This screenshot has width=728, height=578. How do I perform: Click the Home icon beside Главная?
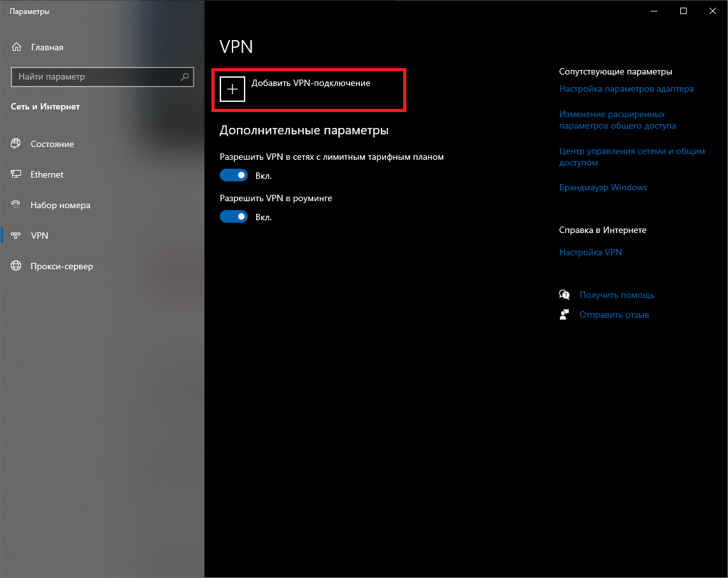pyautogui.click(x=17, y=47)
